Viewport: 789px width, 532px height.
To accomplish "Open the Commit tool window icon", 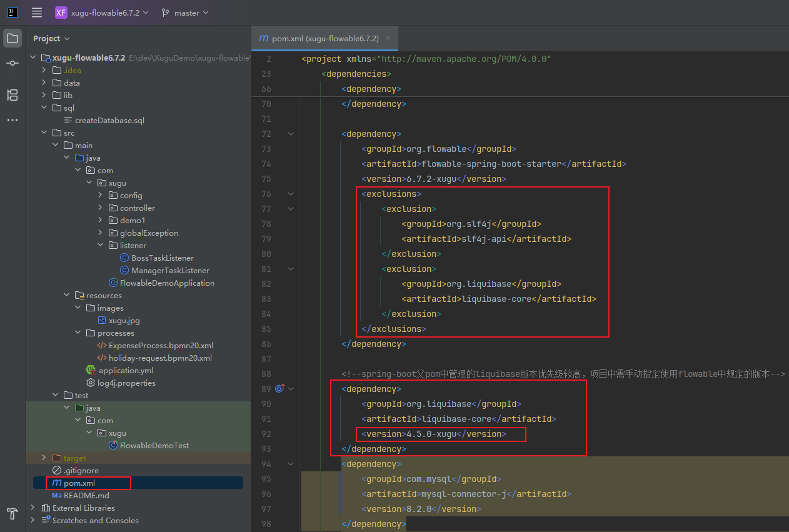I will [x=13, y=64].
